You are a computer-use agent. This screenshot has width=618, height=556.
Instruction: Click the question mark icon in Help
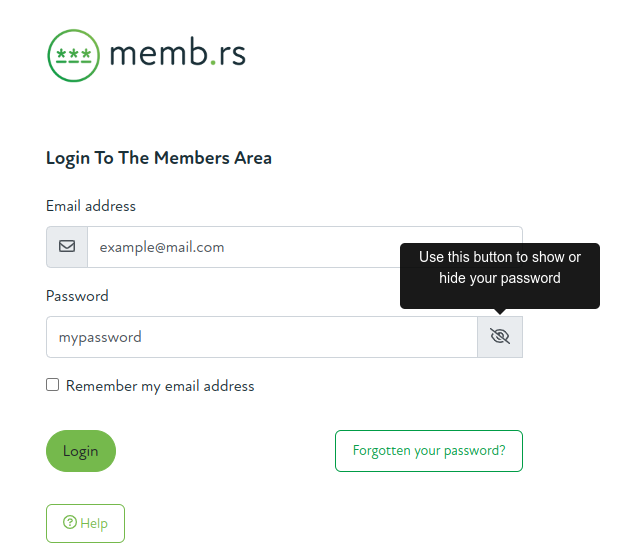pyautogui.click(x=70, y=523)
